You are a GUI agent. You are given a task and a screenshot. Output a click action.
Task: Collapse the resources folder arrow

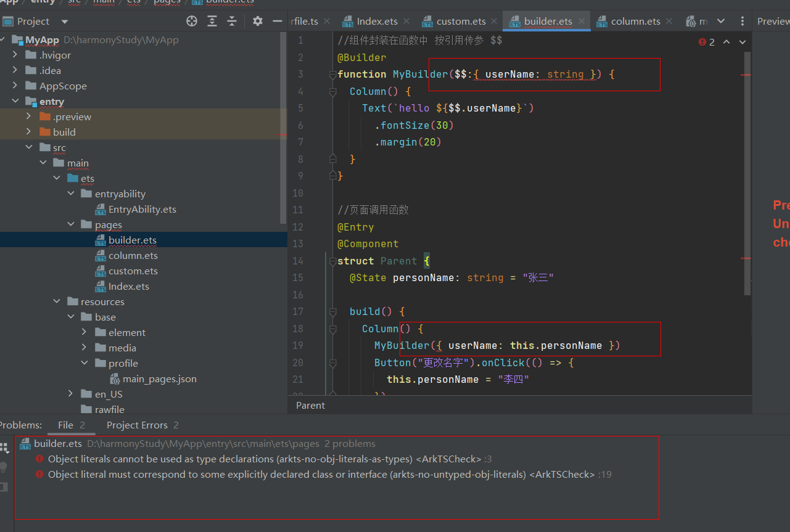click(57, 301)
